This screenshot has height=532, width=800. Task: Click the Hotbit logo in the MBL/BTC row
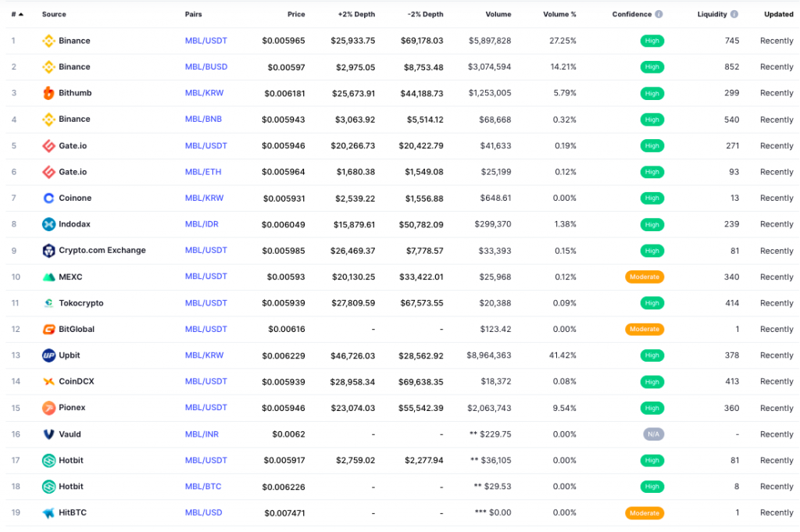[48, 487]
